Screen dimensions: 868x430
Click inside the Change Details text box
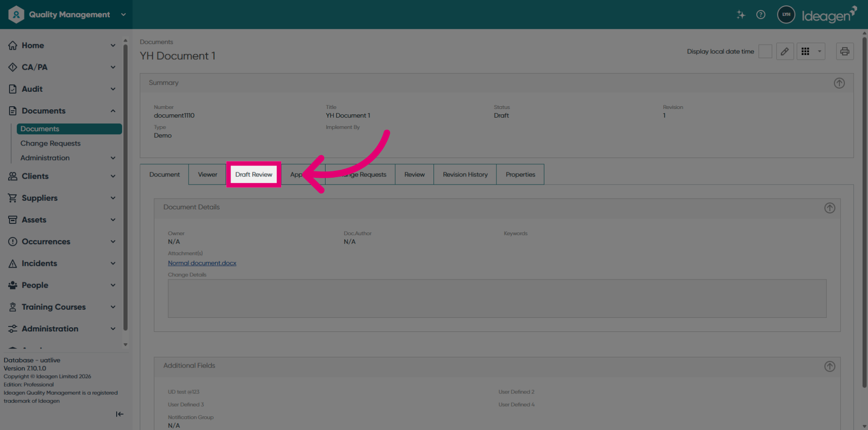[497, 298]
